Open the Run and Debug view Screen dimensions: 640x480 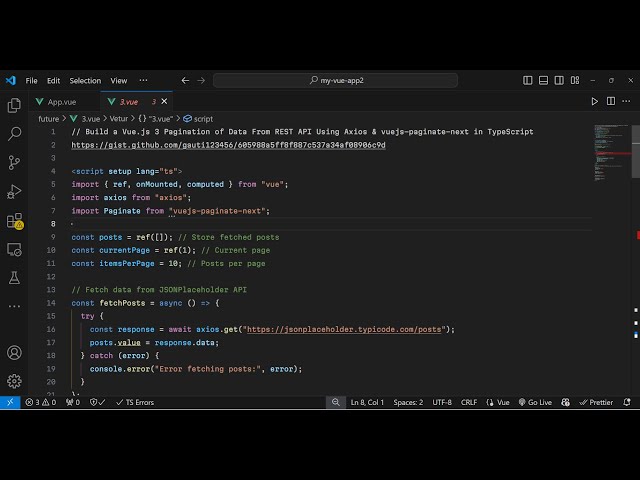pyautogui.click(x=14, y=191)
